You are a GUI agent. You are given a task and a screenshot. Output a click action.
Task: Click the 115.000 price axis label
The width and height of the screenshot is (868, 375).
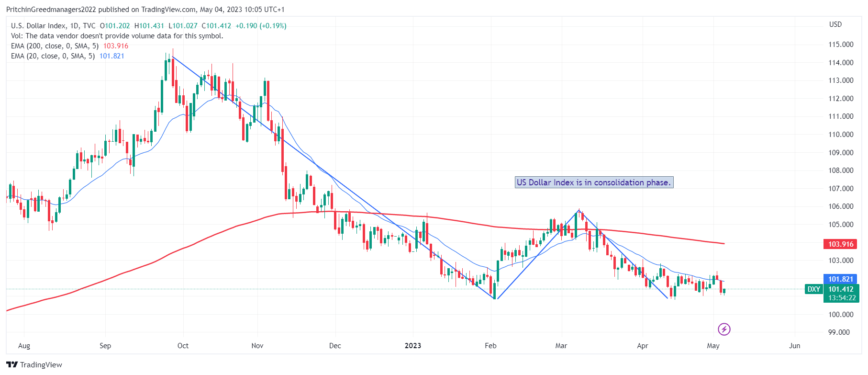(x=841, y=45)
